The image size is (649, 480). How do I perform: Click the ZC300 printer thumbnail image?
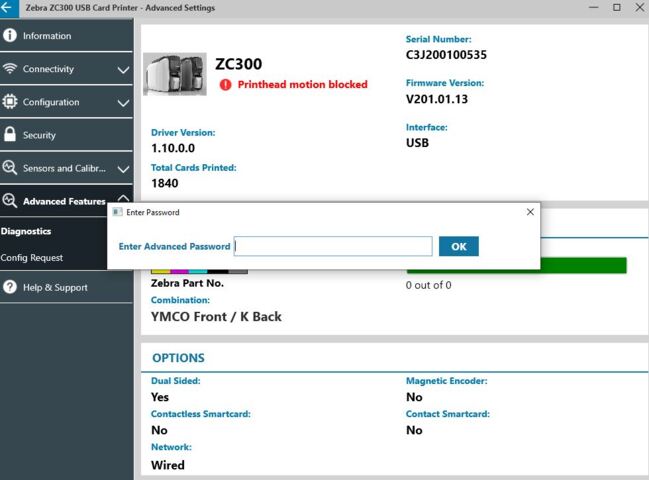click(x=175, y=74)
